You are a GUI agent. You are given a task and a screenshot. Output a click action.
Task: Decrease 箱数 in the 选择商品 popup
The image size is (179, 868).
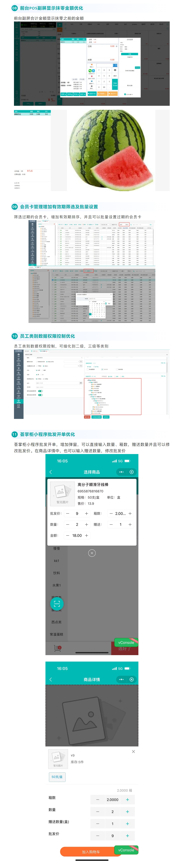coord(111,514)
